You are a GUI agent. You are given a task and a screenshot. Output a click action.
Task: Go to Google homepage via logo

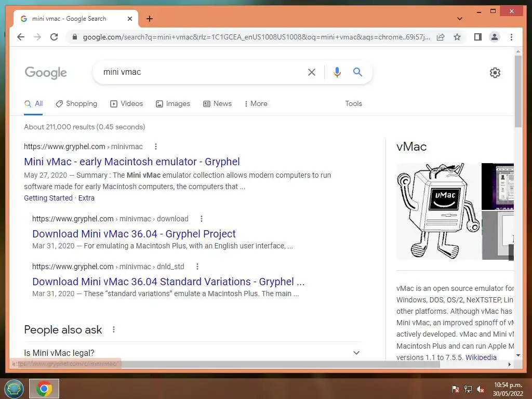[x=46, y=73]
